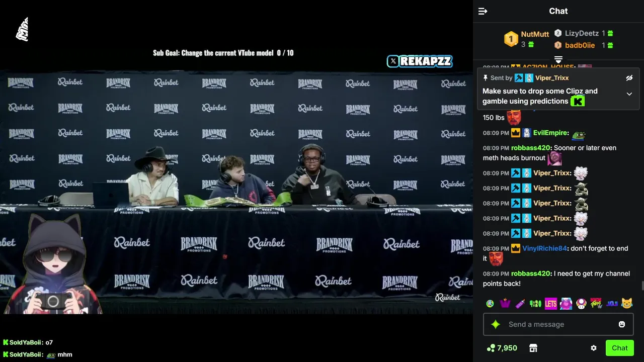644x362 pixels.
Task: Select the purple character face quick emote
Action: click(x=566, y=304)
